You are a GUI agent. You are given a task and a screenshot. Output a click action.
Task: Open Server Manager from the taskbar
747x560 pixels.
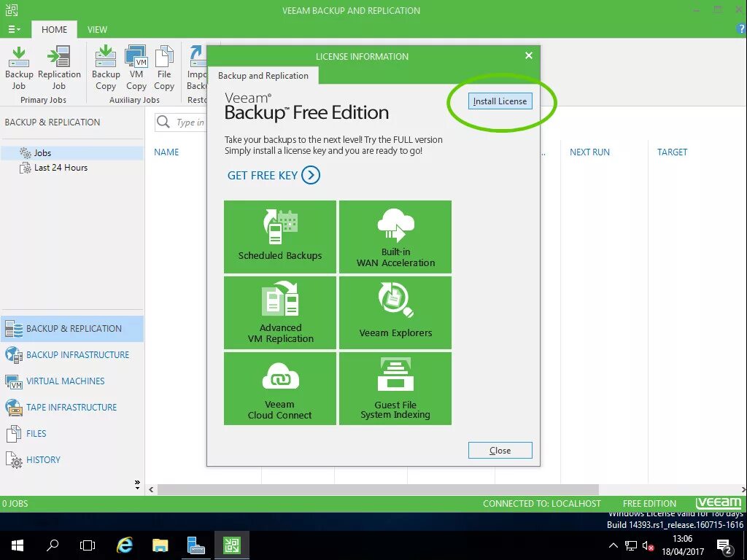click(x=196, y=545)
